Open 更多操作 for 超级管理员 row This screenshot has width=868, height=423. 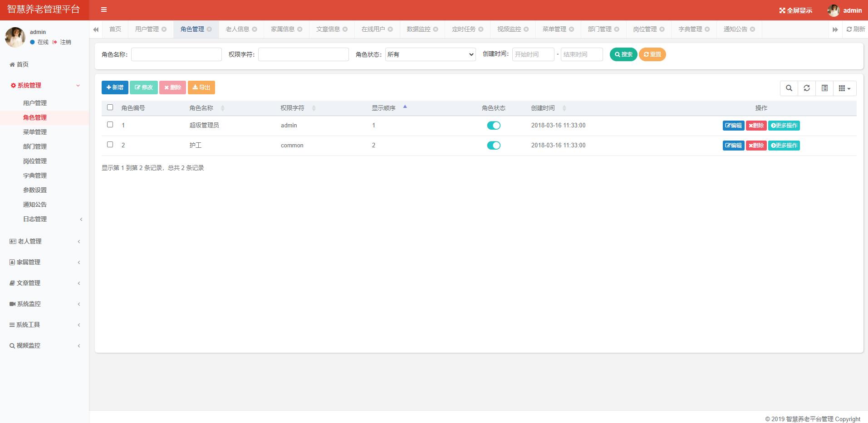point(784,126)
